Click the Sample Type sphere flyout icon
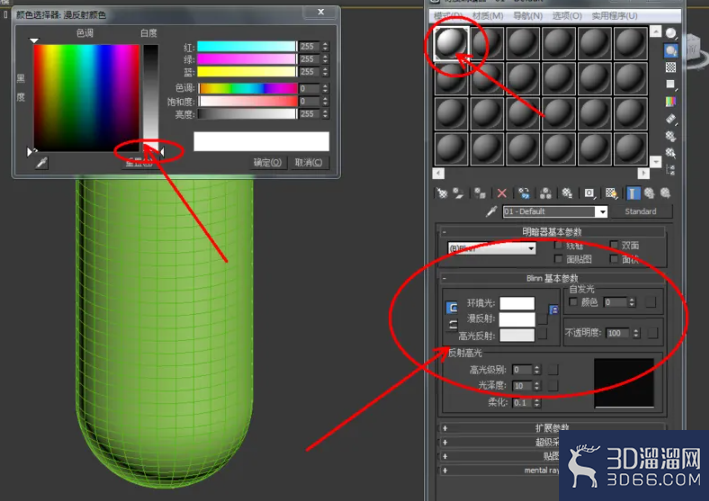Viewport: 709px width, 501px height. point(671,33)
